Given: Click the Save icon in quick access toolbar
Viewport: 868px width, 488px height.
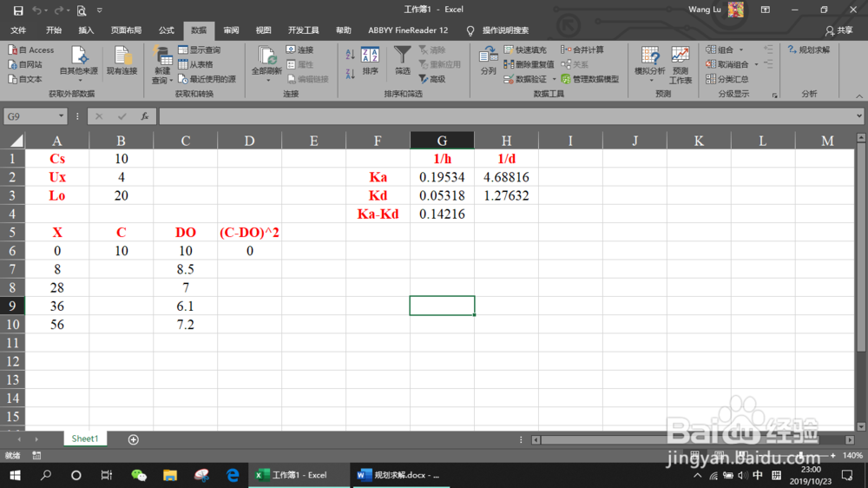Looking at the screenshot, I should coord(18,10).
